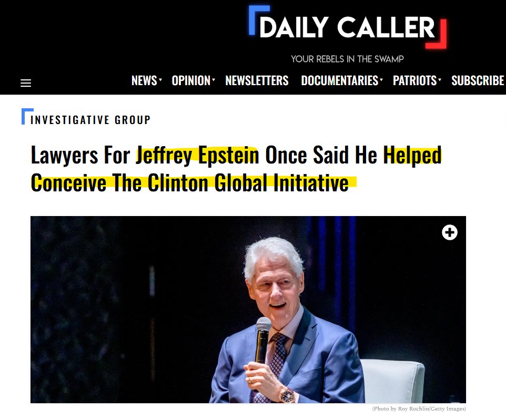Click the blue bracket icon beside Investigative Group
The image size is (506, 420).
pos(27,116)
